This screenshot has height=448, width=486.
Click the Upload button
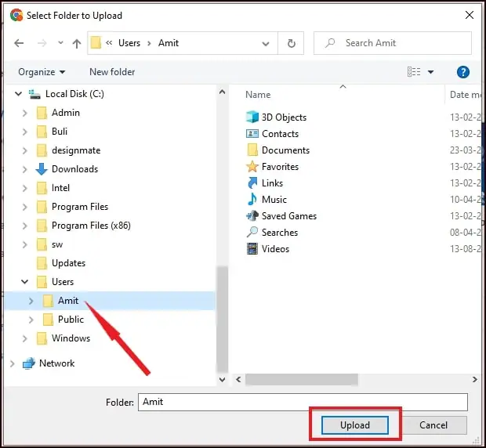pyautogui.click(x=355, y=425)
